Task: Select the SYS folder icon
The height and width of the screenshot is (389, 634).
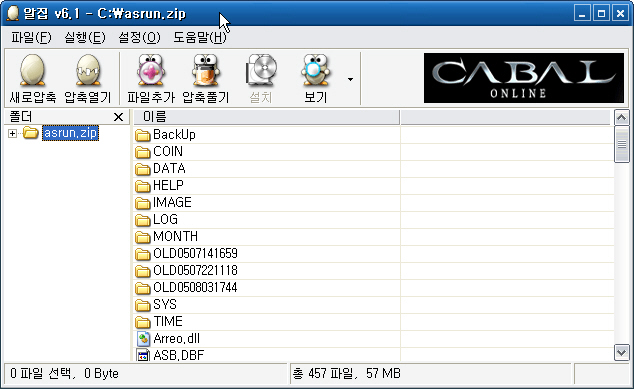Action: tap(142, 304)
